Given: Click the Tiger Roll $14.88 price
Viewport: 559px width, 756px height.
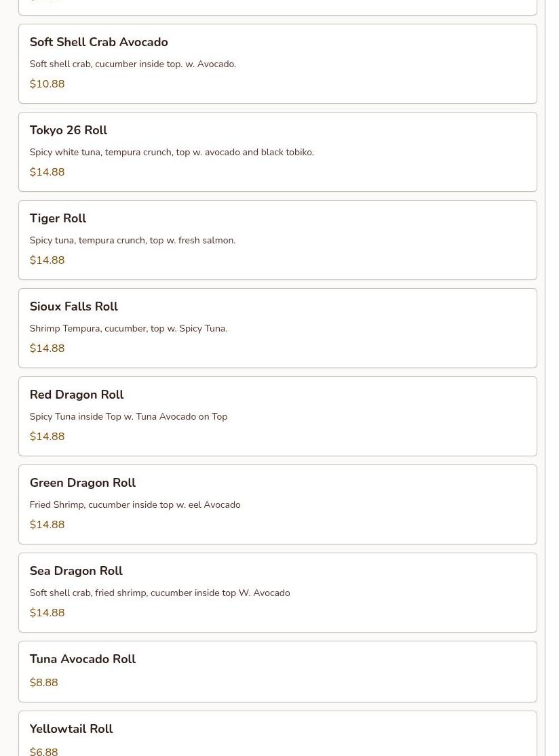Looking at the screenshot, I should 47,260.
